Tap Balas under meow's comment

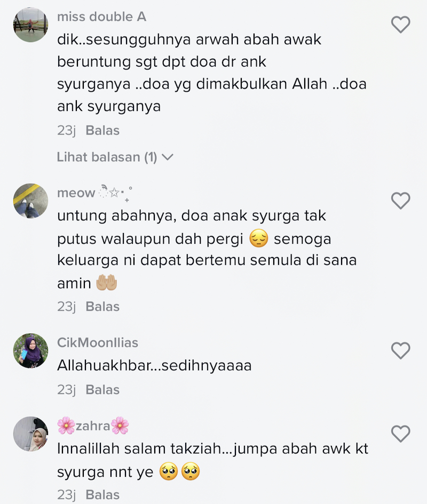[102, 307]
